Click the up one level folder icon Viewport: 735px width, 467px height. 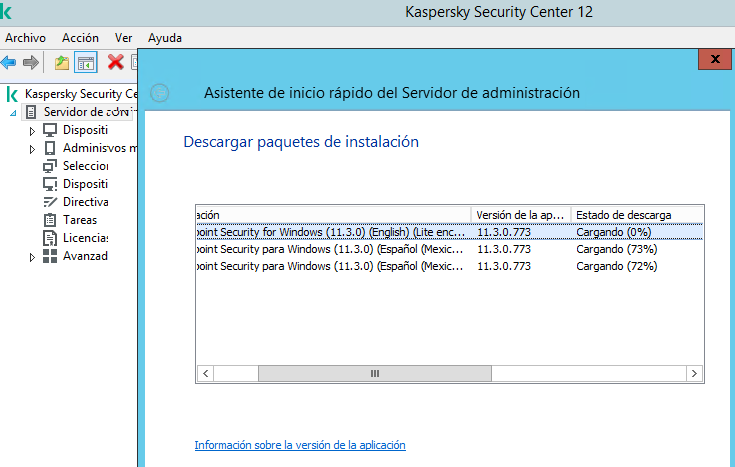pyautogui.click(x=62, y=62)
